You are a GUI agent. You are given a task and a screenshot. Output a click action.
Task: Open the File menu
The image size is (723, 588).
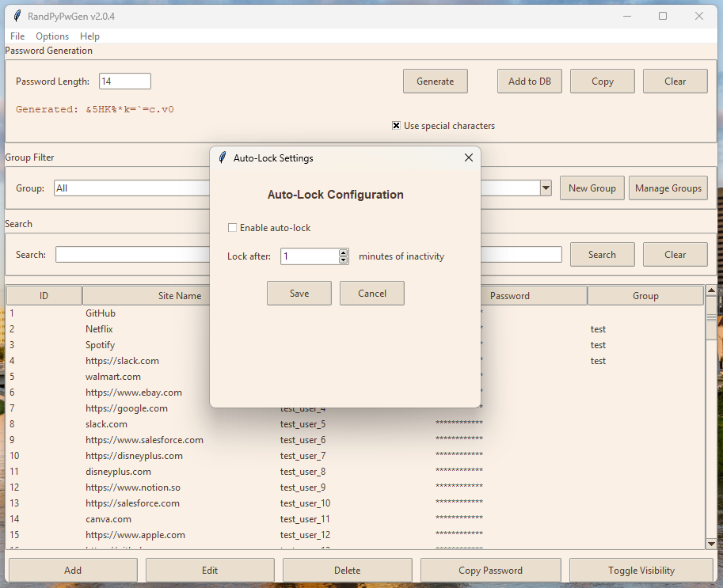click(x=17, y=36)
